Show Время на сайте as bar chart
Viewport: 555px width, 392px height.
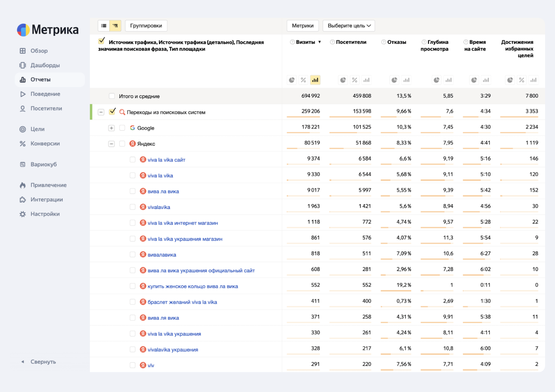486,80
